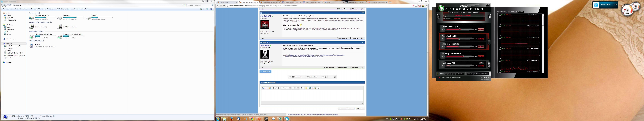
Task: Open Explorer help with the question-mark icon
Action: click(x=211, y=9)
